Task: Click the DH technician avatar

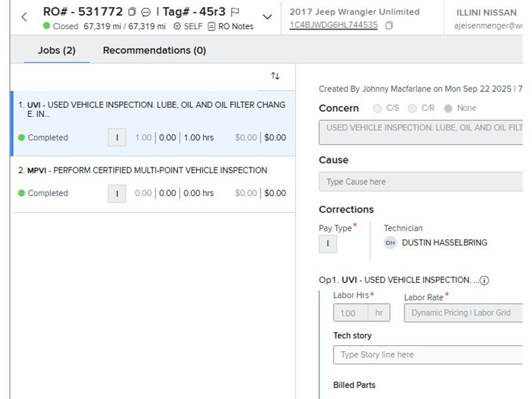Action: (390, 243)
